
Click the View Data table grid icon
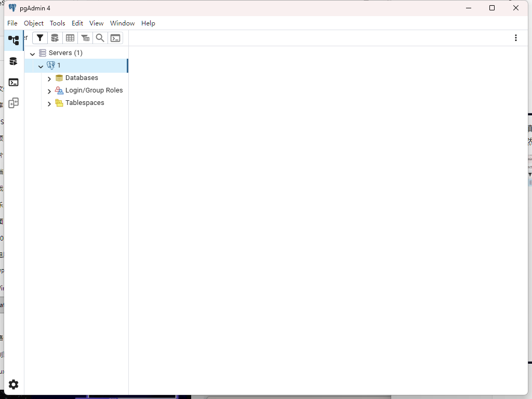click(x=70, y=38)
